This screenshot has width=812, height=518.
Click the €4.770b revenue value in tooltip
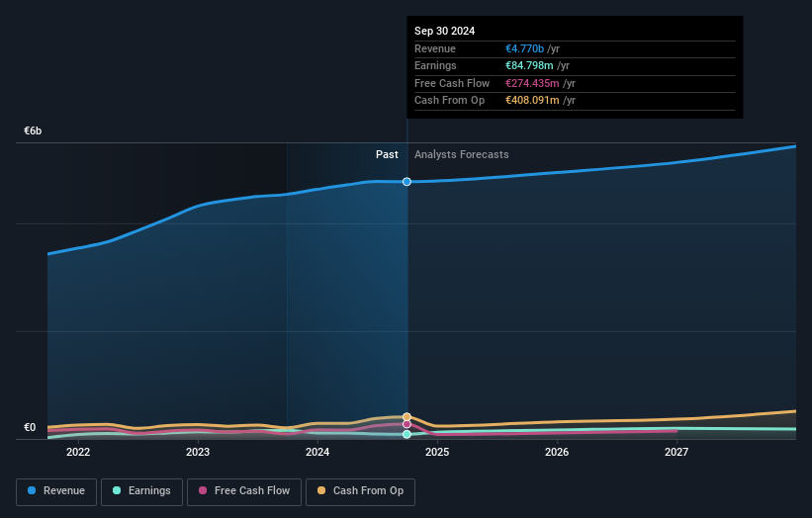click(x=524, y=48)
